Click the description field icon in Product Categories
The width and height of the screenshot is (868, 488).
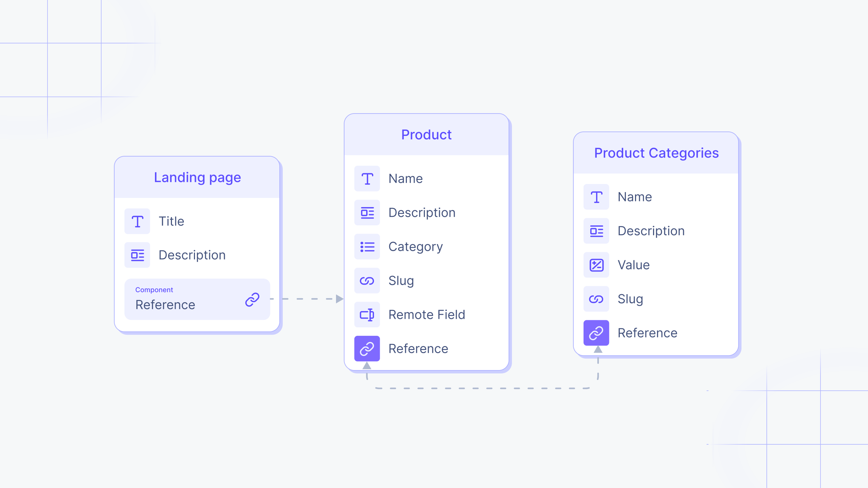click(x=596, y=230)
